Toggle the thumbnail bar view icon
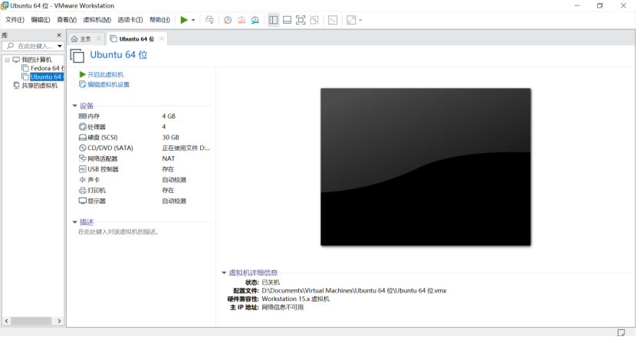 [287, 20]
